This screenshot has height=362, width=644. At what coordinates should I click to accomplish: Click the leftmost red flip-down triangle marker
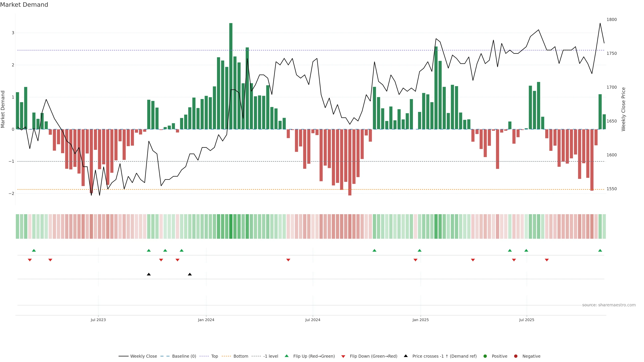click(30, 260)
